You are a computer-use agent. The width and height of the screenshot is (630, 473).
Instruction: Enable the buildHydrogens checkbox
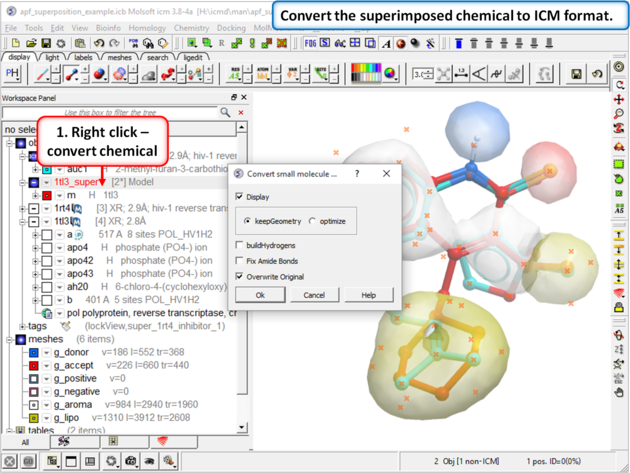[x=239, y=245]
